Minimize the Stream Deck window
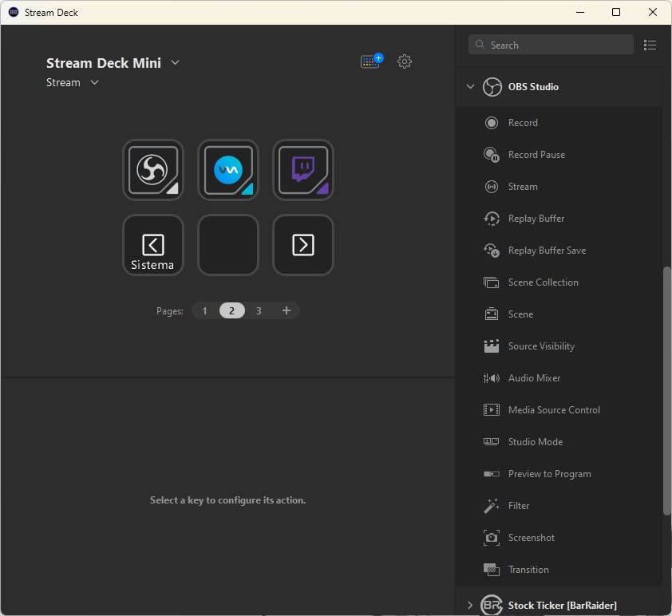The width and height of the screenshot is (672, 616). pyautogui.click(x=580, y=12)
